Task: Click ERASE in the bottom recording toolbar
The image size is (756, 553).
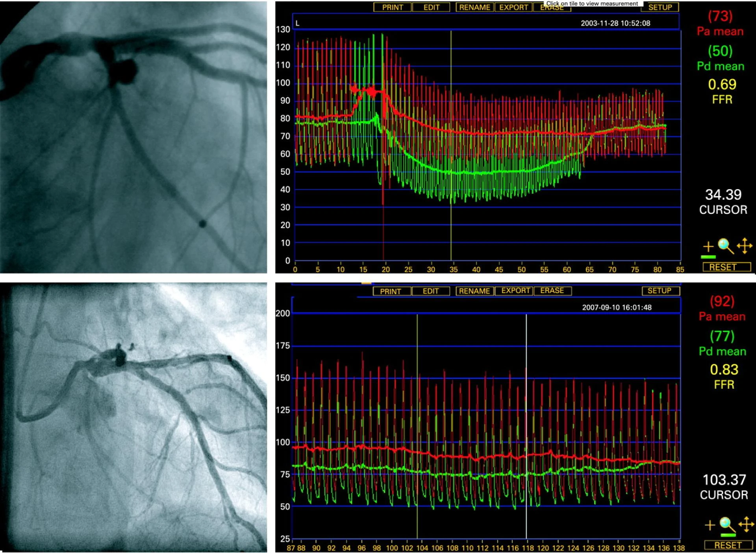Action: pos(552,291)
